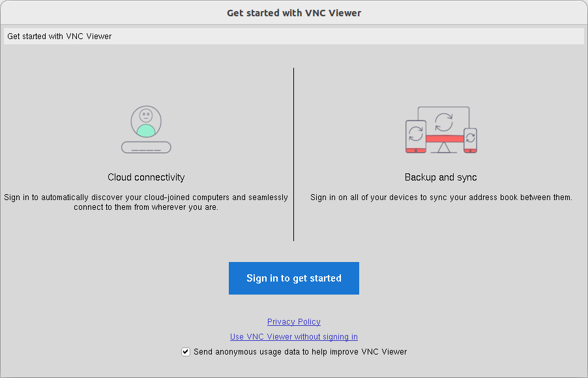Select the Cloud connectivity heading text

click(146, 177)
